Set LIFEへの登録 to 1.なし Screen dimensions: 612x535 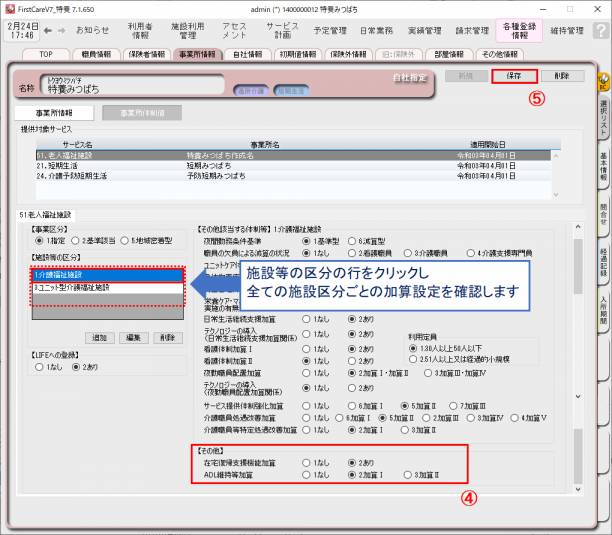[39, 367]
